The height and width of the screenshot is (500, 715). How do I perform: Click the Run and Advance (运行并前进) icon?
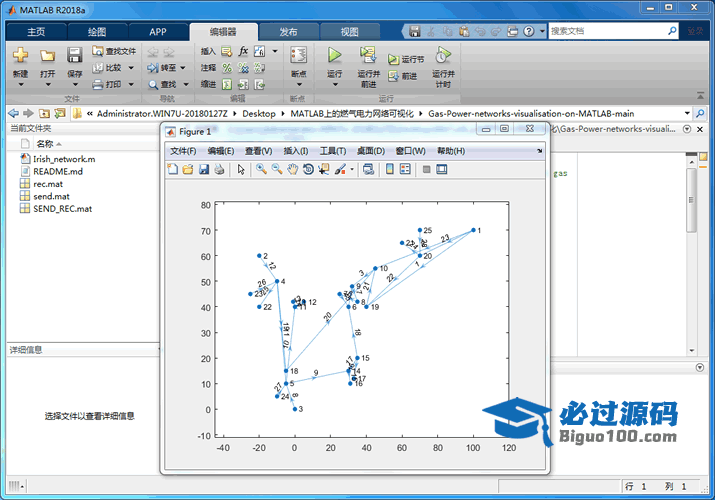(368, 55)
